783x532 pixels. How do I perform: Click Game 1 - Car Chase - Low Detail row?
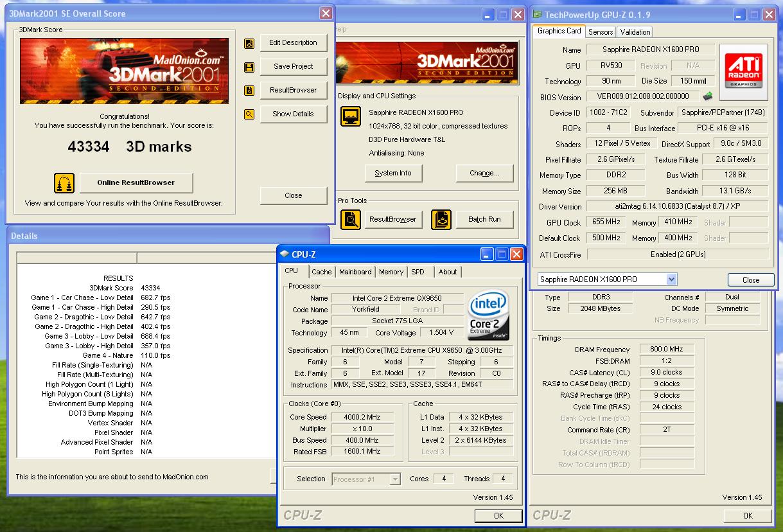coord(100,297)
